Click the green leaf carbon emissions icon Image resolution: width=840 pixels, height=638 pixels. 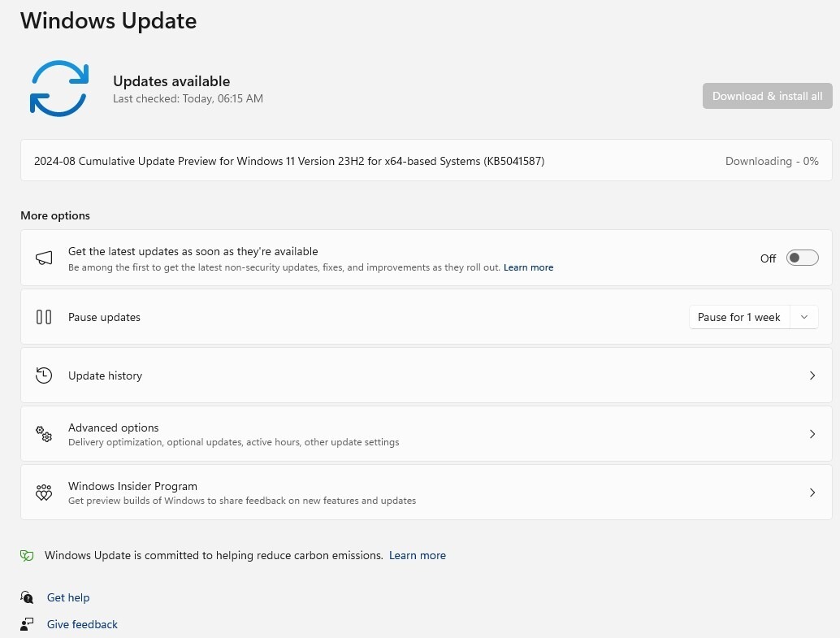pos(27,555)
